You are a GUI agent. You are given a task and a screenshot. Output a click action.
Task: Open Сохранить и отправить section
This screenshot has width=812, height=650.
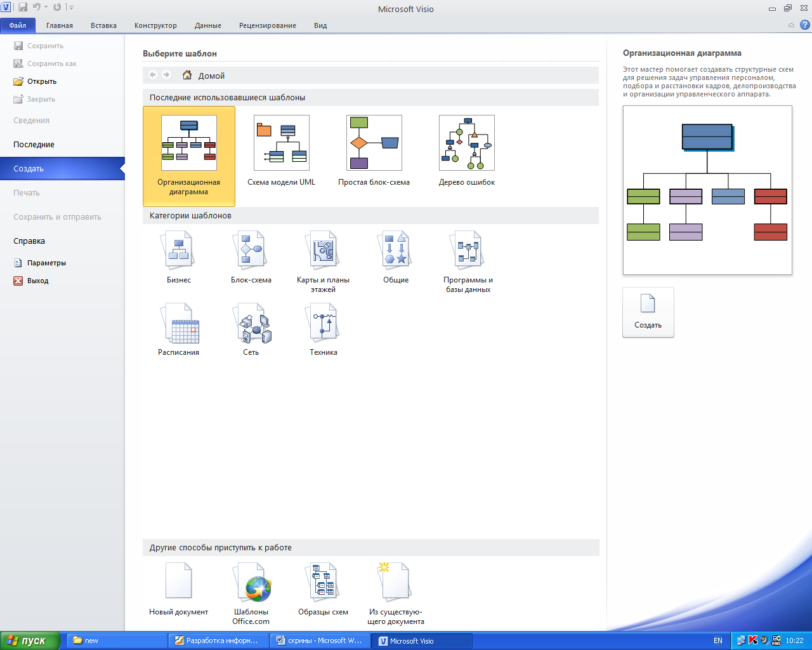(x=62, y=217)
